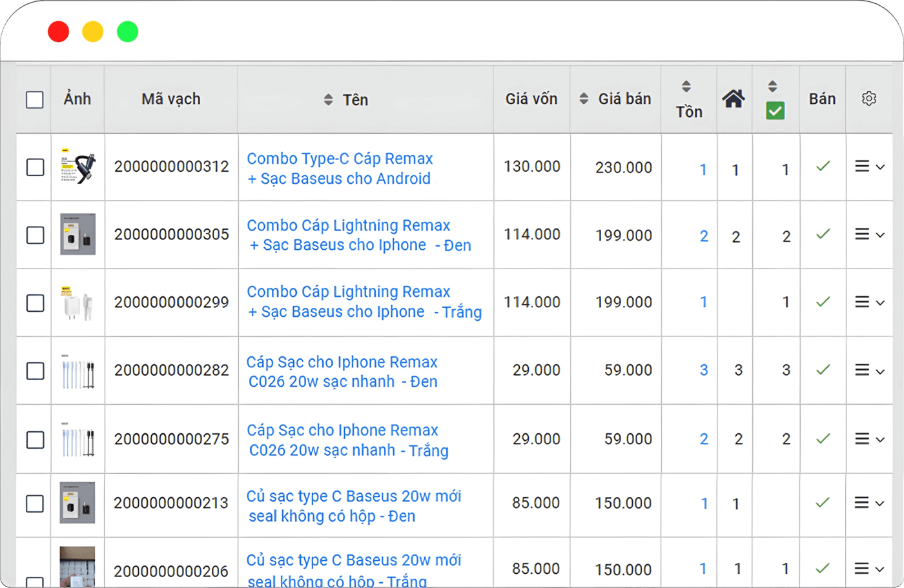The image size is (904, 588).
Task: Click the Giá vốn column header
Action: pos(531,99)
